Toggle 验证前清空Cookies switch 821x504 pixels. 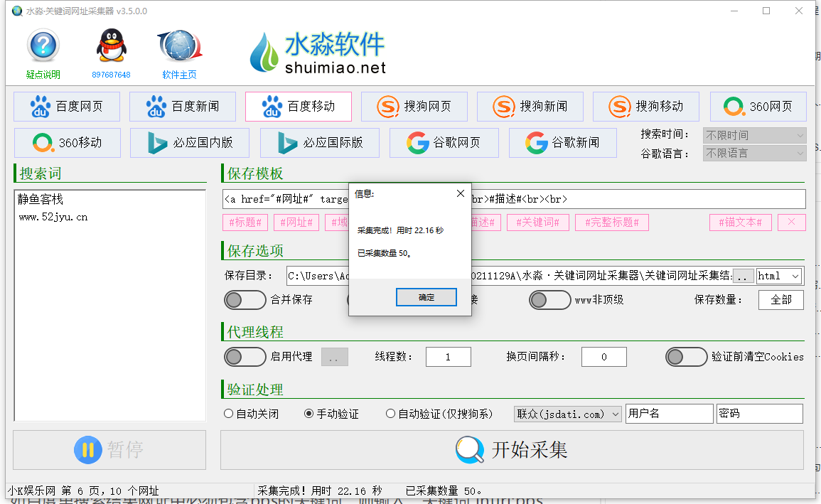(686, 357)
